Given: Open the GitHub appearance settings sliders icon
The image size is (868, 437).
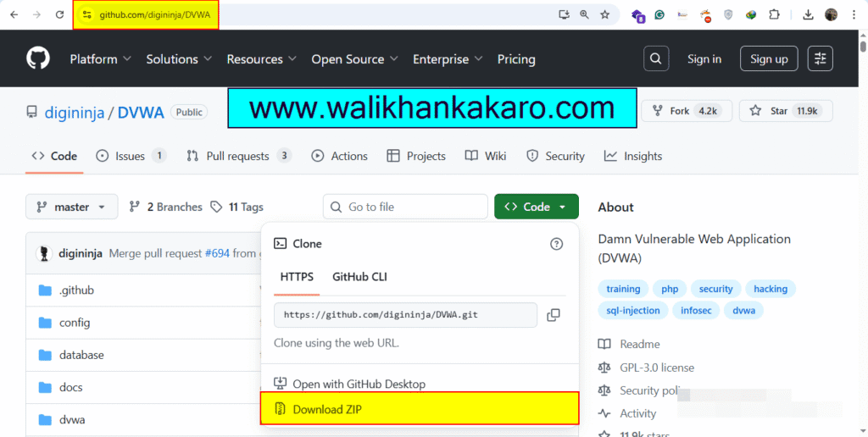Looking at the screenshot, I should click(821, 58).
